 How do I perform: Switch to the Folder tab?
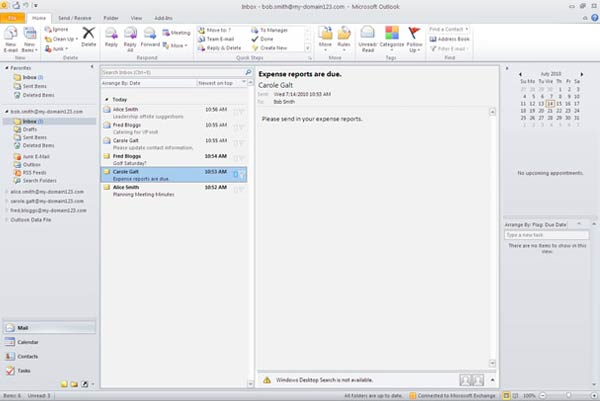point(111,18)
